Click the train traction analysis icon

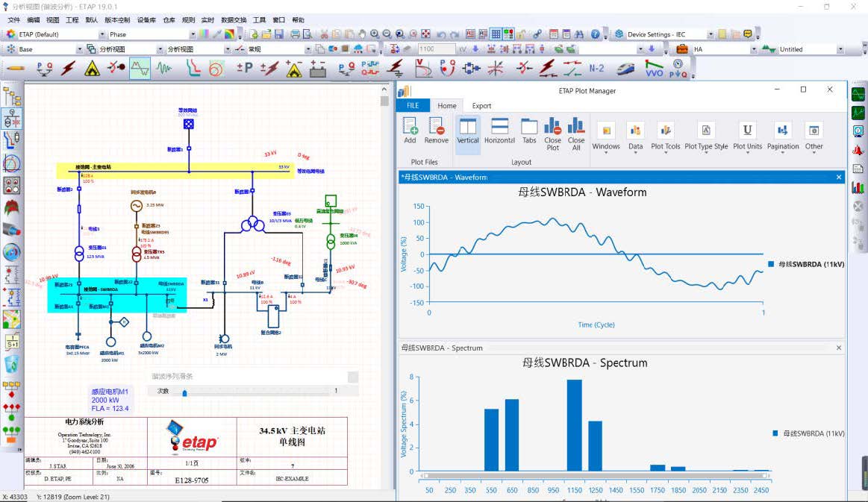625,68
